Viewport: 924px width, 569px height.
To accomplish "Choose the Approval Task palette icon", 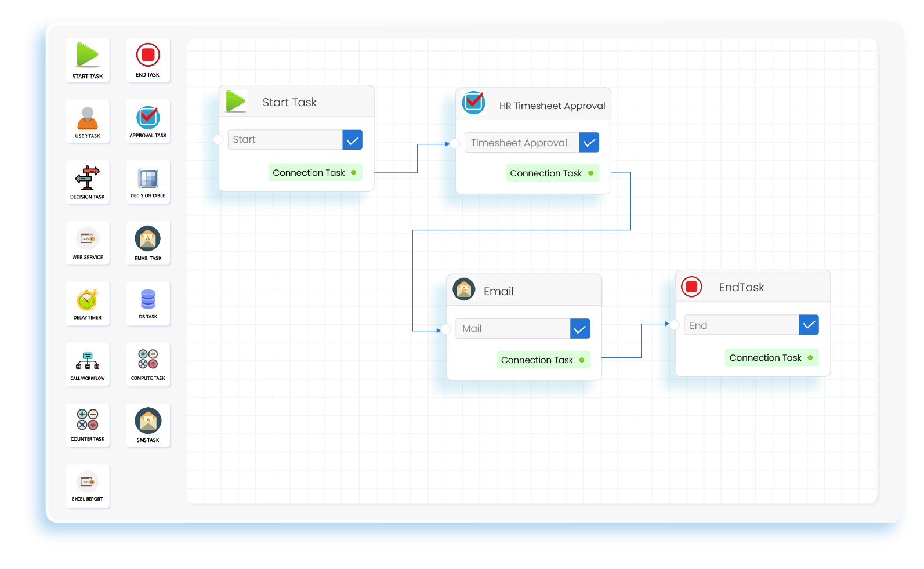I will pos(148,118).
